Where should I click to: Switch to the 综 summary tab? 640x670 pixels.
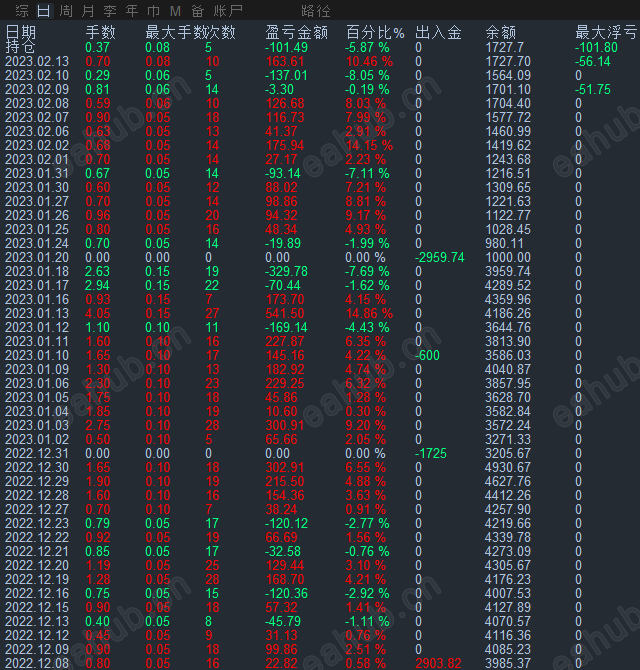click(x=22, y=11)
